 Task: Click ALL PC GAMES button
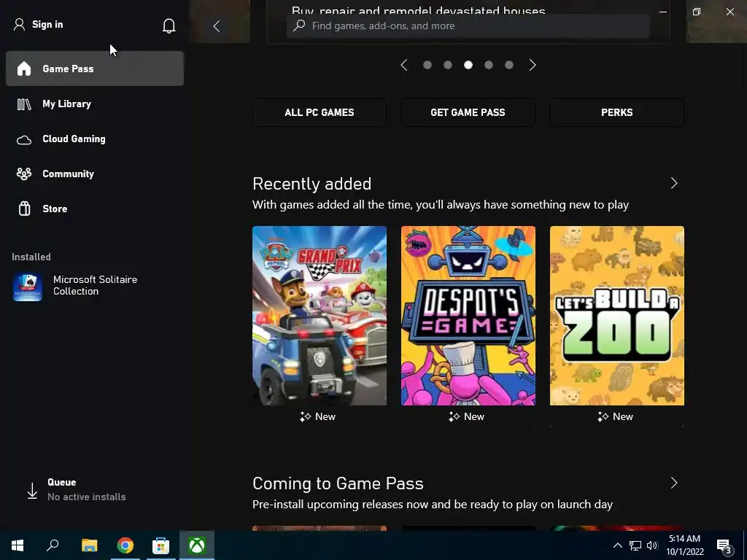tap(320, 112)
